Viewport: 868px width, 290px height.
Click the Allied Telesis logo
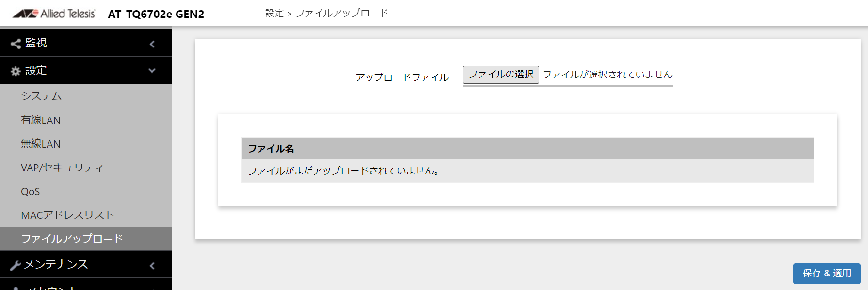tap(54, 14)
